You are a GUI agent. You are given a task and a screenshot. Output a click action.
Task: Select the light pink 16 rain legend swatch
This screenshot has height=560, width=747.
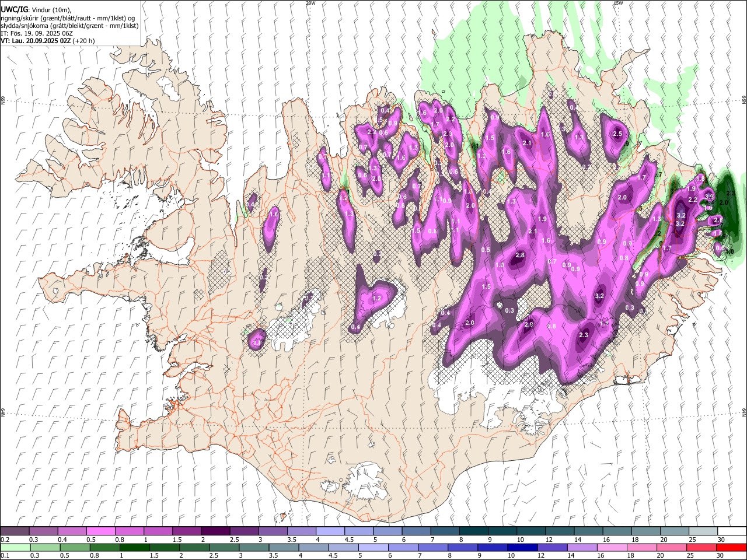point(612,547)
